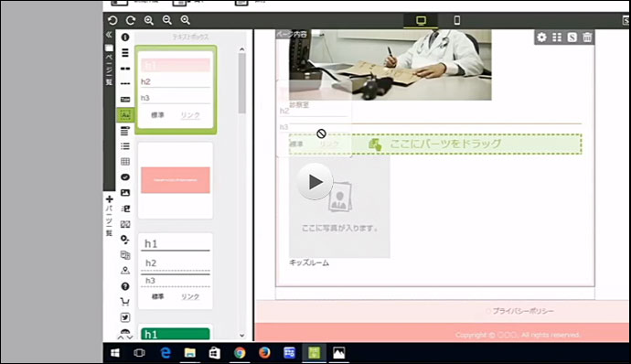Click the ここにパーツをドラッグ drop zone
This screenshot has width=631, height=364.
point(435,145)
